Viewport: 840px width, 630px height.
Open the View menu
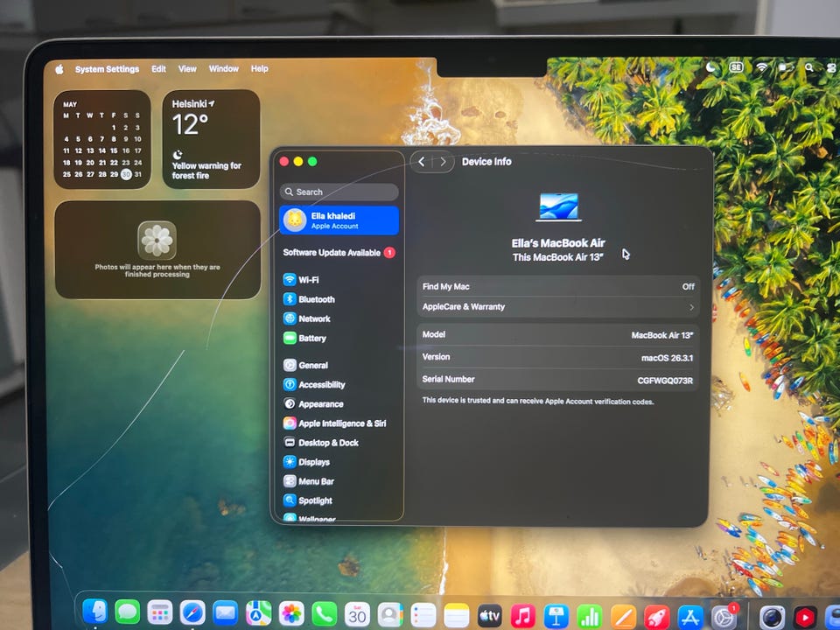coord(187,68)
